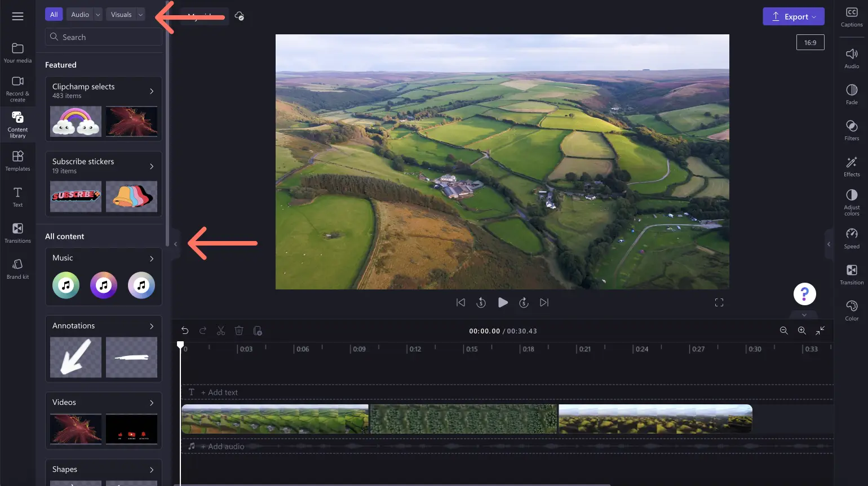
Task: Open the hamburger main menu
Action: pyautogui.click(x=17, y=16)
